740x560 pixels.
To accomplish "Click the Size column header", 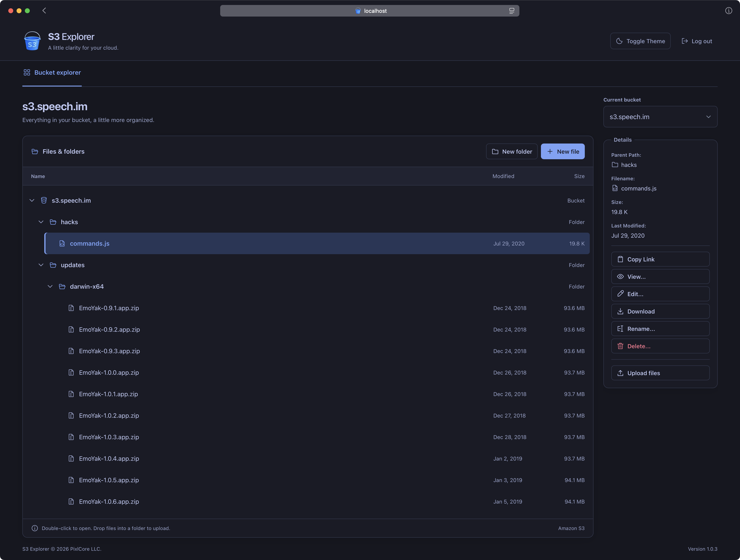I will 579,176.
